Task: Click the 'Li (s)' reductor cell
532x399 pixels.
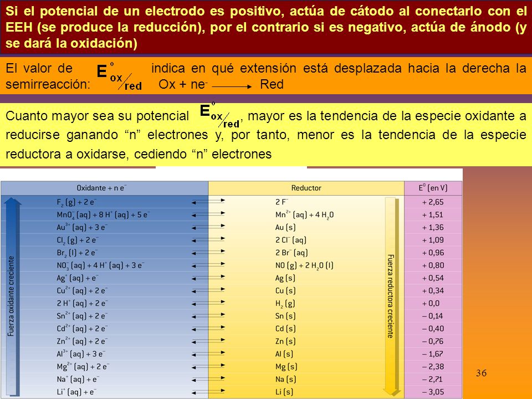Action: 284,392
